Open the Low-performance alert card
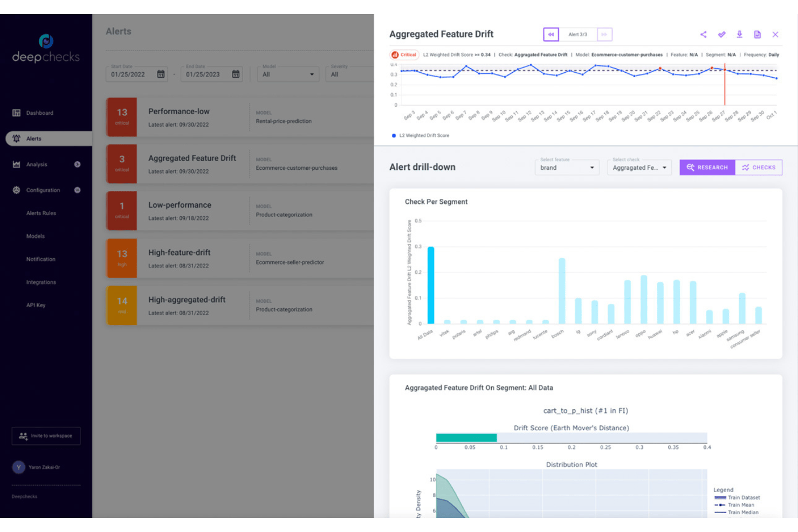This screenshot has height=532, width=798. click(x=240, y=211)
